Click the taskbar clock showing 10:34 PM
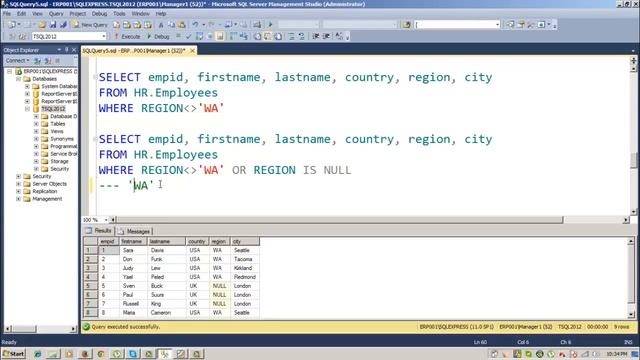Image resolution: width=640 pixels, height=360 pixels. [616, 354]
